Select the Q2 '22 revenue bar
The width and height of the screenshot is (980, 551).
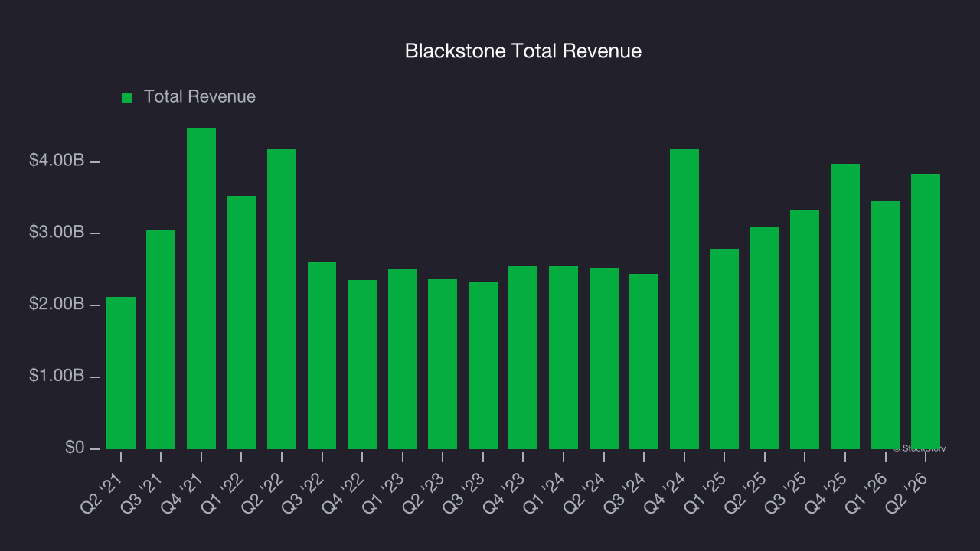[282, 299]
